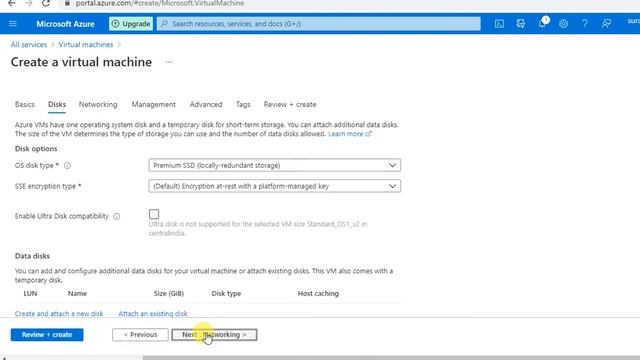640x360 pixels.
Task: Click the Size (GiB) column header
Action: pyautogui.click(x=169, y=293)
